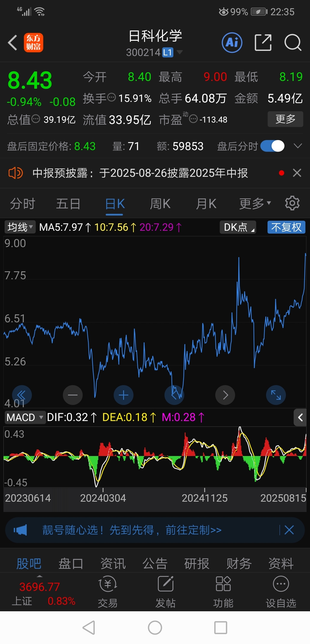The height and width of the screenshot is (644, 310).
Task: Switch to the 盘口 tab
Action: tap(71, 564)
